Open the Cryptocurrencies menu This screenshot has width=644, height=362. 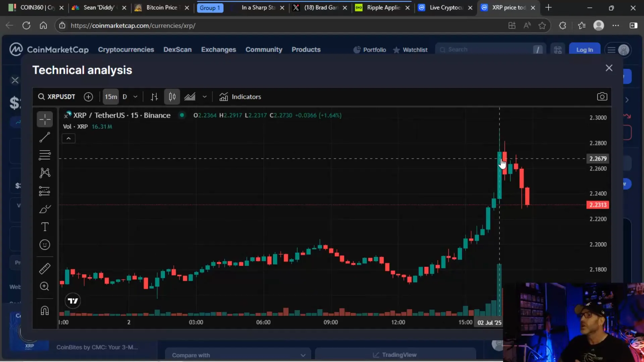tap(126, 50)
